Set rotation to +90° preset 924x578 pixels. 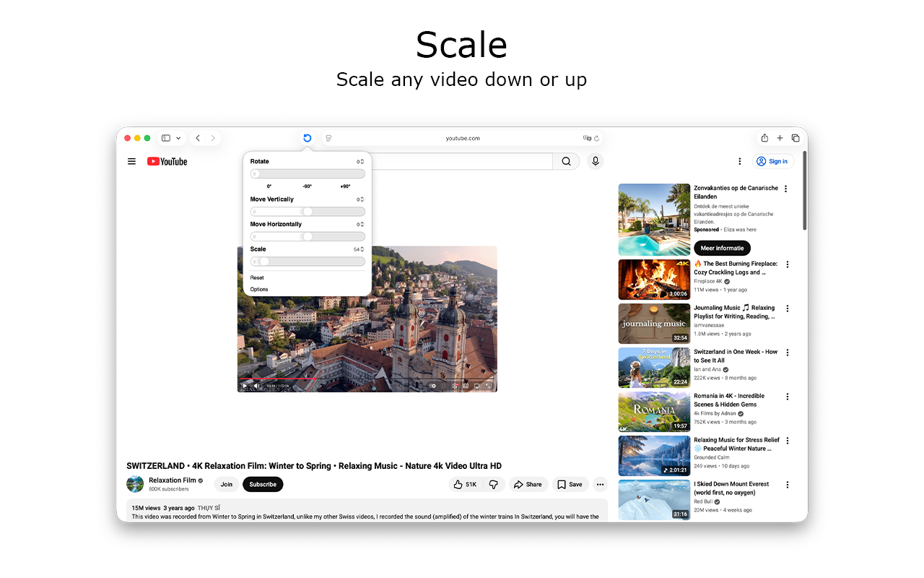click(345, 186)
